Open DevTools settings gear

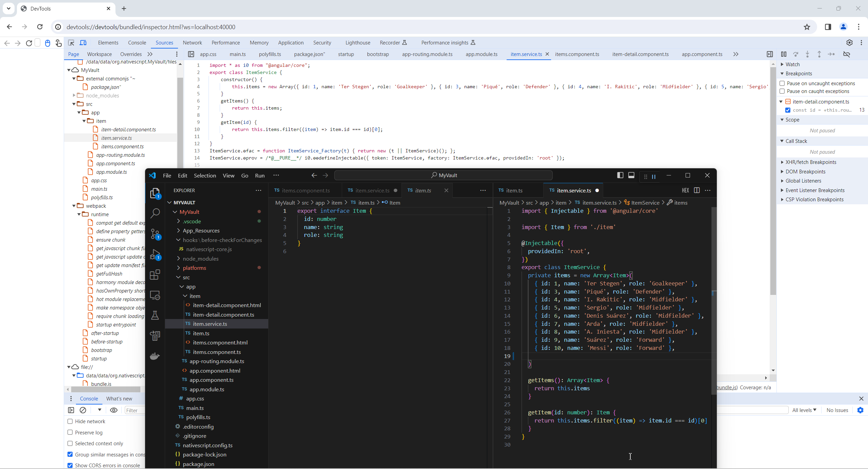849,43
